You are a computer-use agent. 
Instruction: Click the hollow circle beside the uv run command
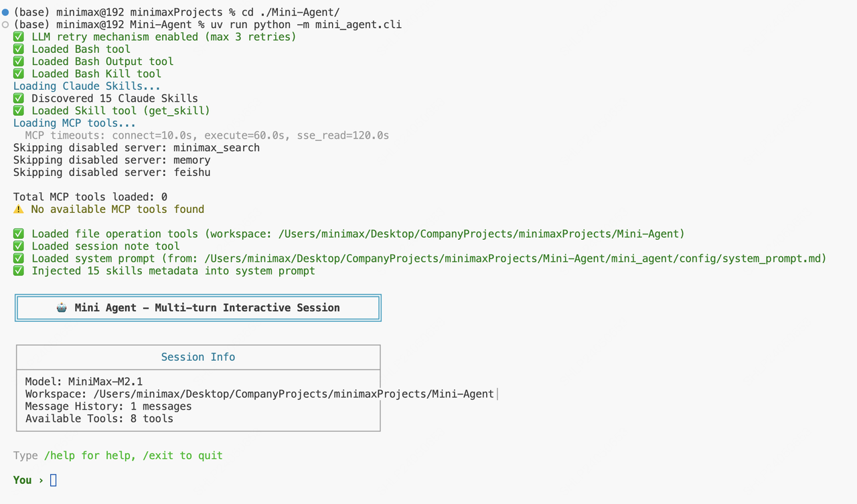[5, 25]
